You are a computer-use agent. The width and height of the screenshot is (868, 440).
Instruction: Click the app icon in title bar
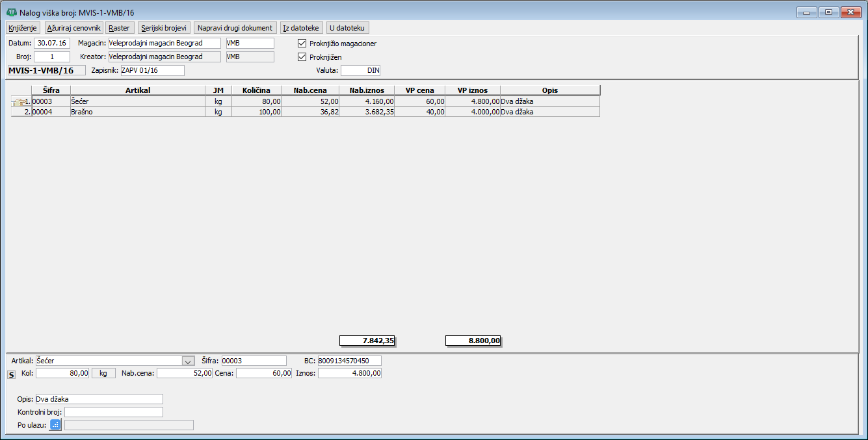pyautogui.click(x=12, y=12)
